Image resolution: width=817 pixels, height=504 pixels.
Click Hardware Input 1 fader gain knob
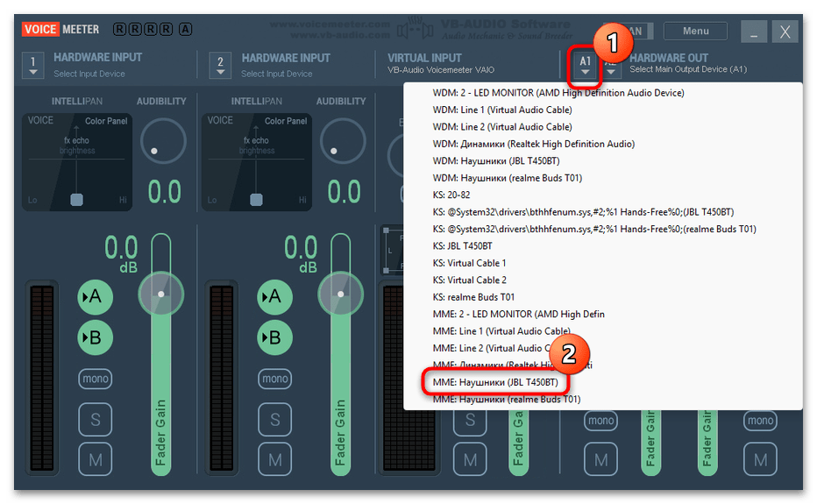[161, 294]
